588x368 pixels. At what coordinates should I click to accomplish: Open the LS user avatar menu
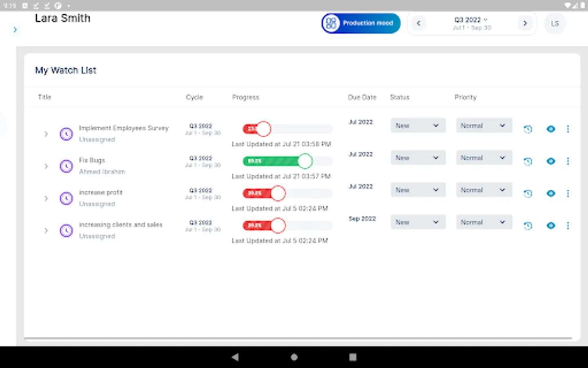pos(555,23)
